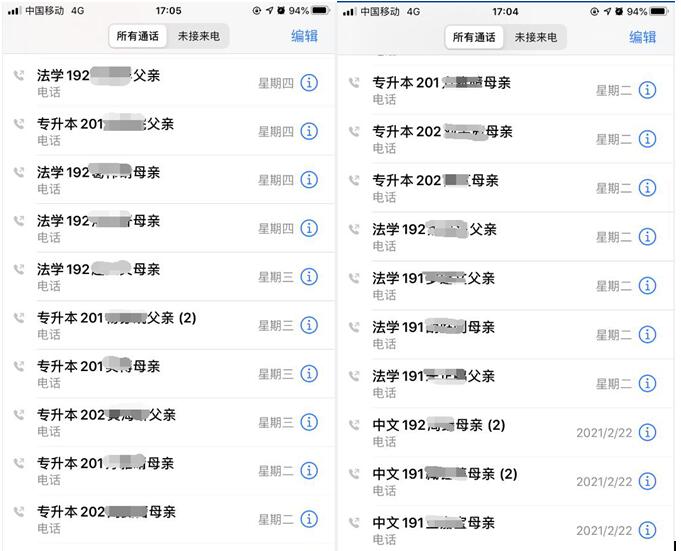Select 所有通话 tab on right screen
The height and width of the screenshot is (551, 681).
point(474,37)
